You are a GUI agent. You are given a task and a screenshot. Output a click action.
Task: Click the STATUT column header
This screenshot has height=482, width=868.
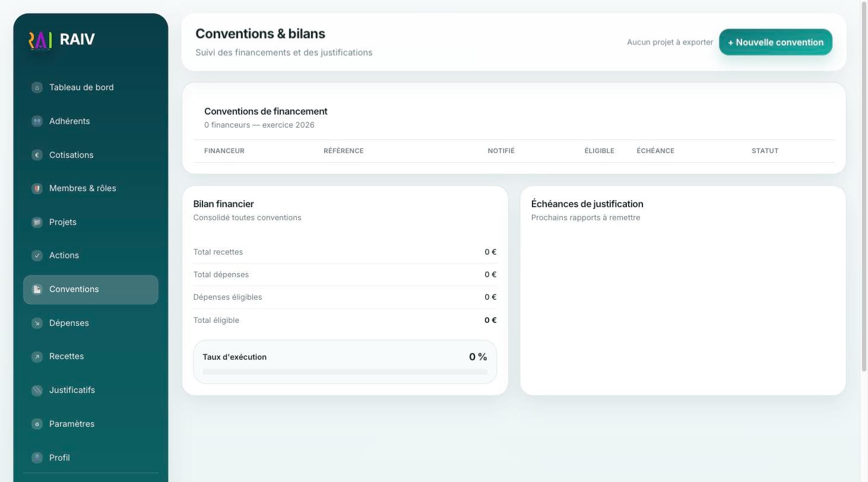[765, 151]
